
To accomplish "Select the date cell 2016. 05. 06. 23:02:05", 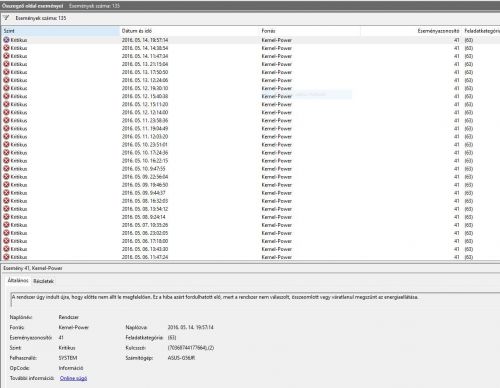I will [145, 233].
